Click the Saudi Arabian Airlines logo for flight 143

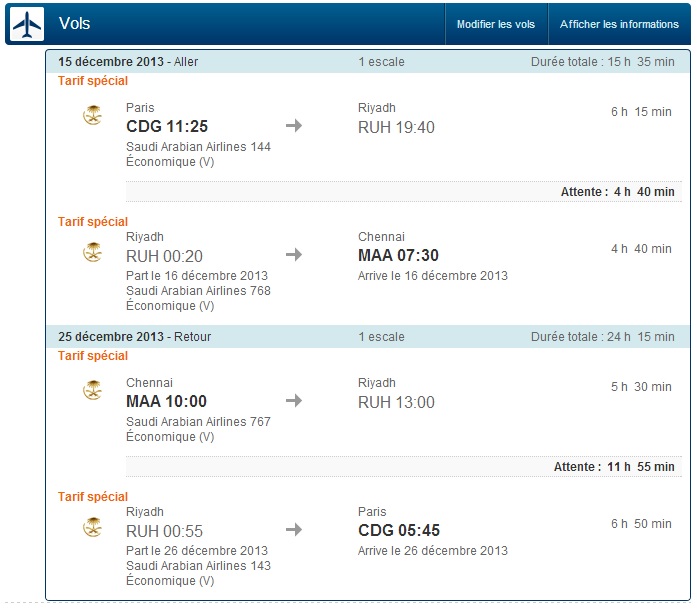point(93,527)
